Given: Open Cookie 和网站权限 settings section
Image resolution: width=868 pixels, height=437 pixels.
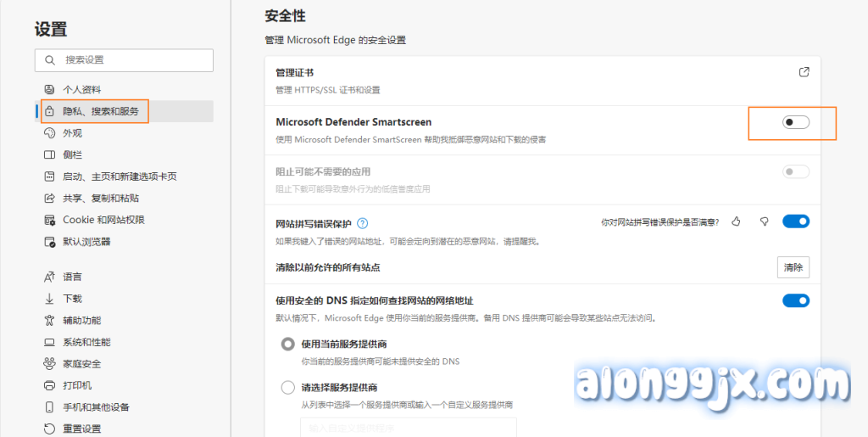Looking at the screenshot, I should (103, 220).
